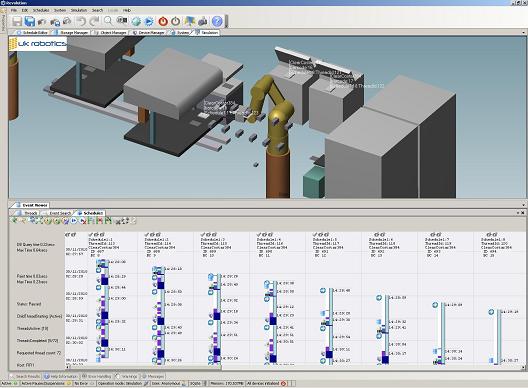Toggle checkmark on Schedule1:2 column header

click(146, 234)
